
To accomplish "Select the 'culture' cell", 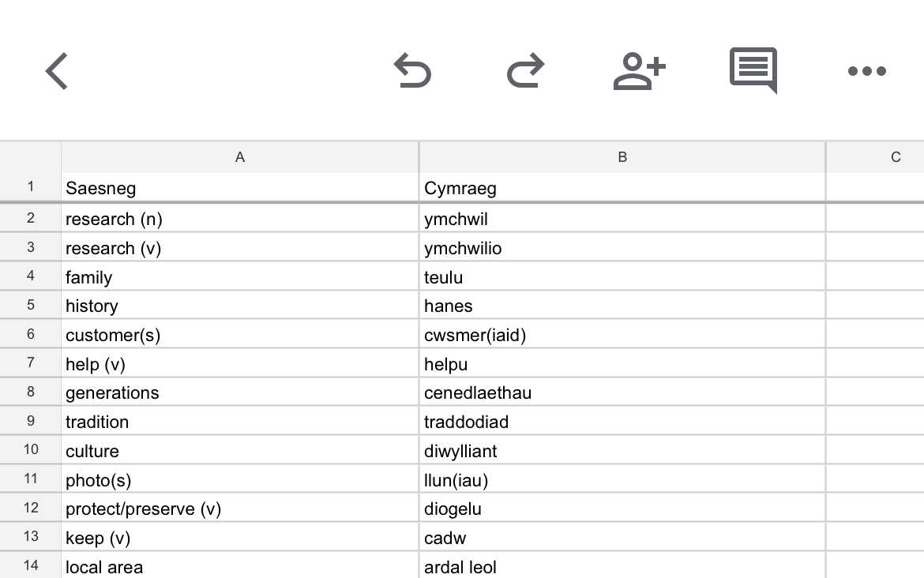I will tap(240, 449).
